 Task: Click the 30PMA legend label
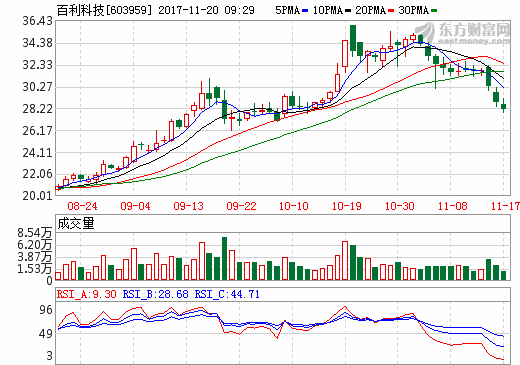tap(414, 10)
